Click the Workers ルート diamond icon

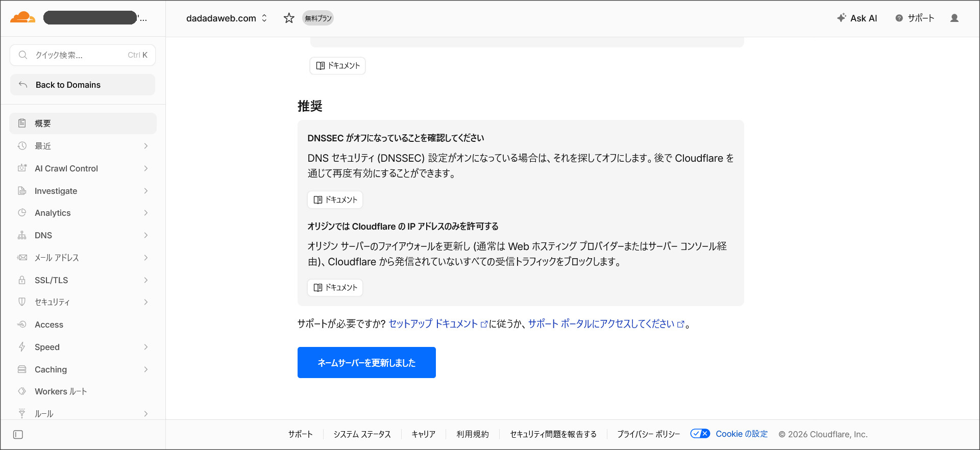coord(22,391)
